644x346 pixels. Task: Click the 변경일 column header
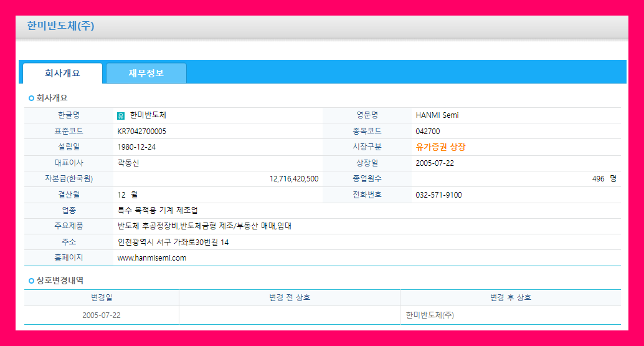click(x=102, y=297)
